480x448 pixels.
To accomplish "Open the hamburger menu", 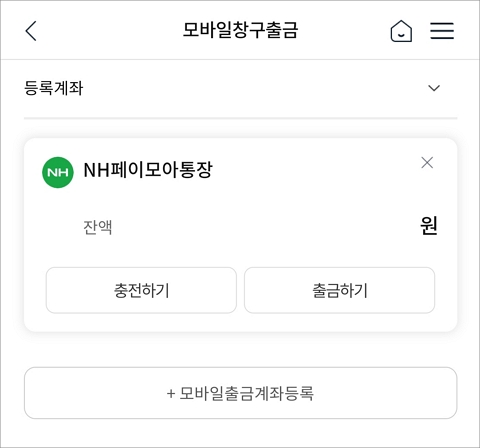I will [x=442, y=31].
